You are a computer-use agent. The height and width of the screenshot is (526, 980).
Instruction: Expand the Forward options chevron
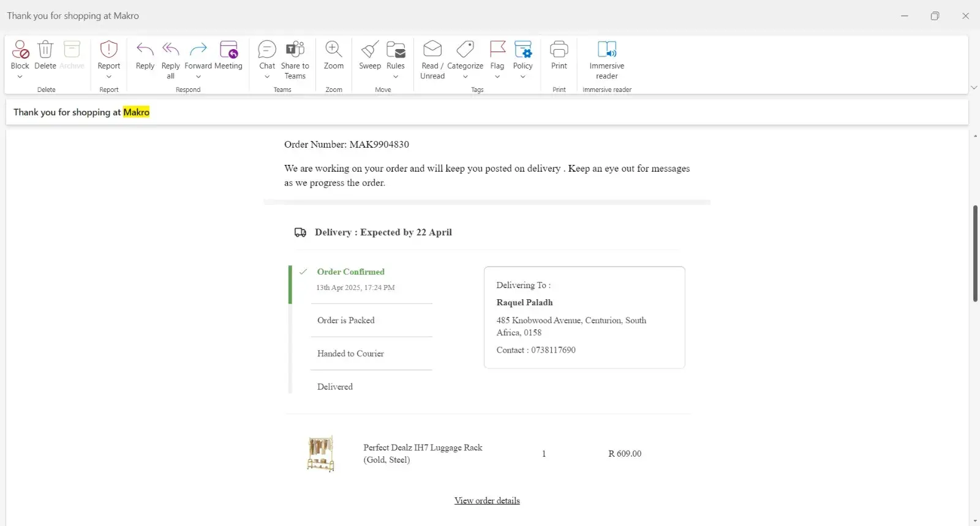click(x=198, y=77)
